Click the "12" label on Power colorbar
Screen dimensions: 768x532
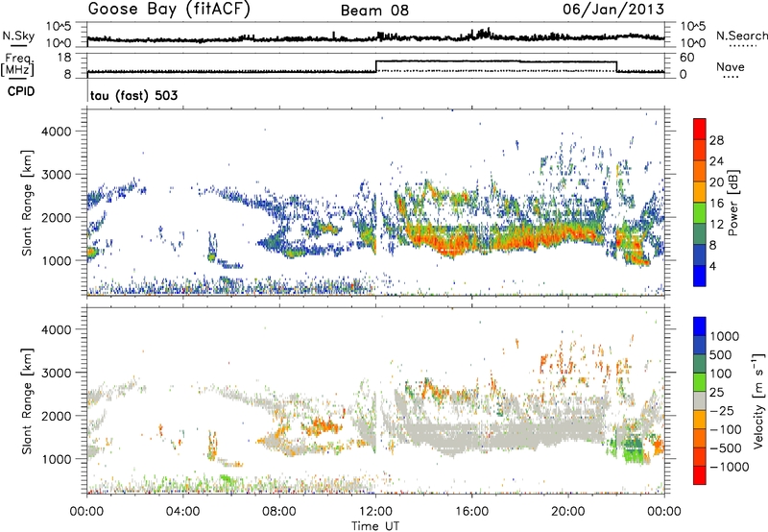[716, 224]
